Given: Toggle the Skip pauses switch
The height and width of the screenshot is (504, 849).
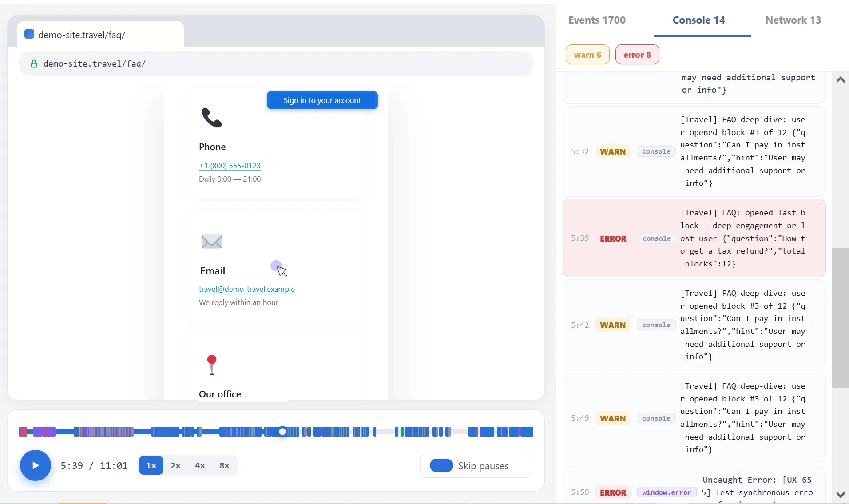Looking at the screenshot, I should [441, 465].
